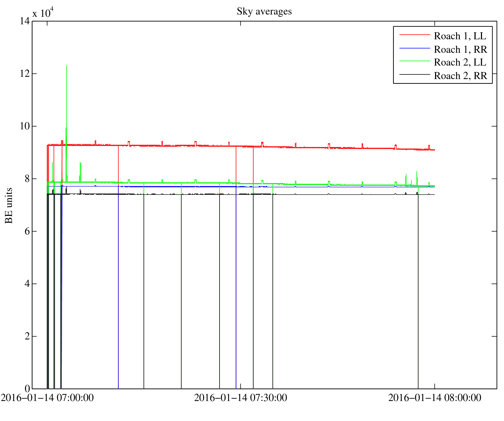
Task: Select the 'Roach 1, RR' legend text
Action: pyautogui.click(x=460, y=50)
